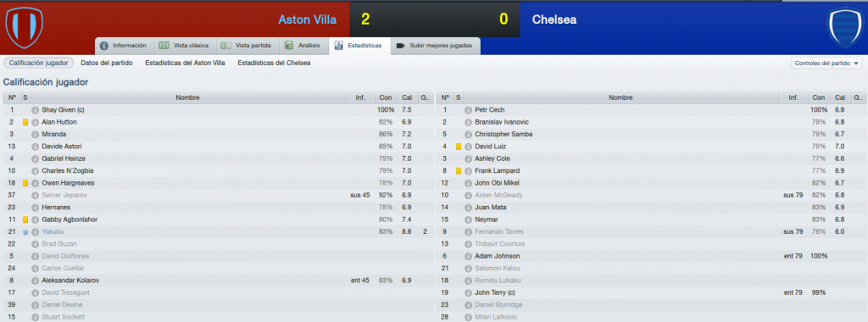Click star icon beside Yakubu

(25, 232)
